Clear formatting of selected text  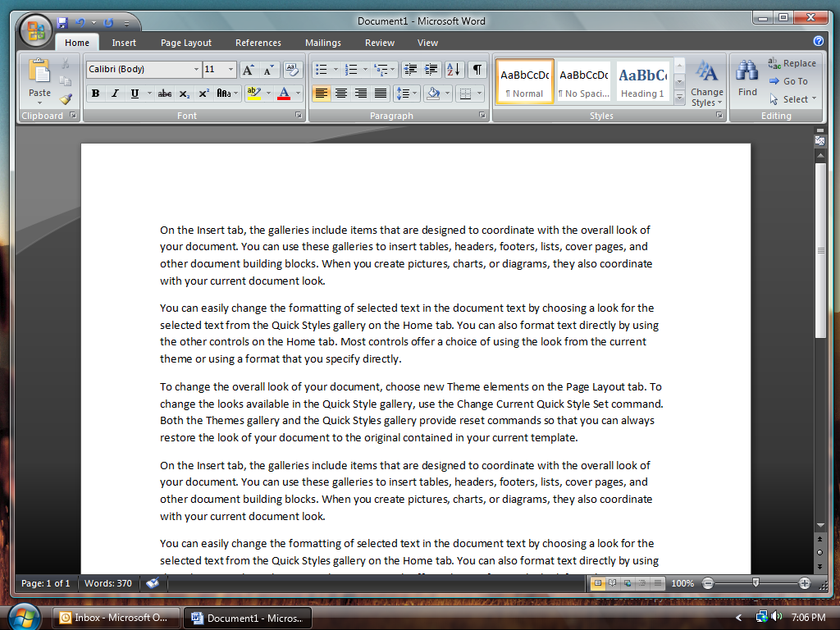[292, 70]
